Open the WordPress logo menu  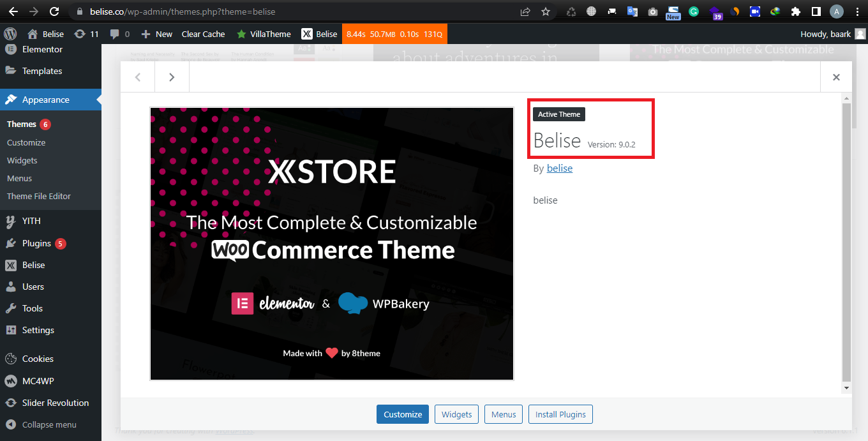tap(10, 34)
